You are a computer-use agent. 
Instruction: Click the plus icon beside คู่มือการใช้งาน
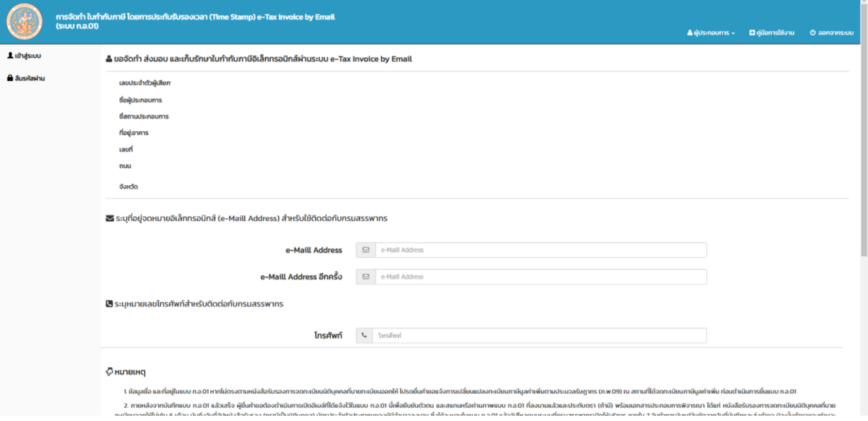(x=752, y=33)
